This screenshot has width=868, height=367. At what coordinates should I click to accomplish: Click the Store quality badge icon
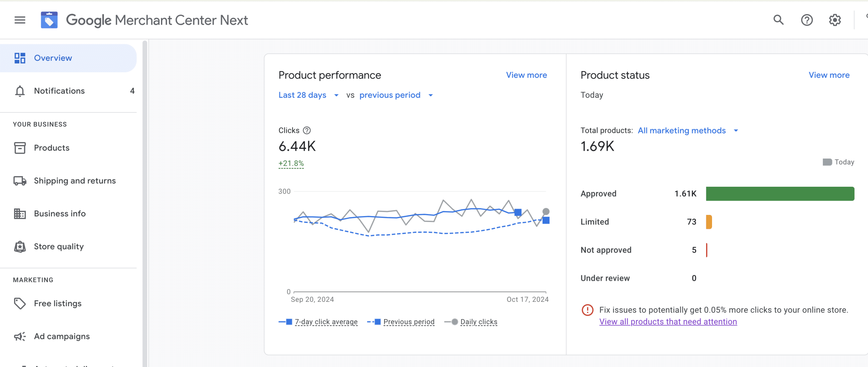coord(20,247)
